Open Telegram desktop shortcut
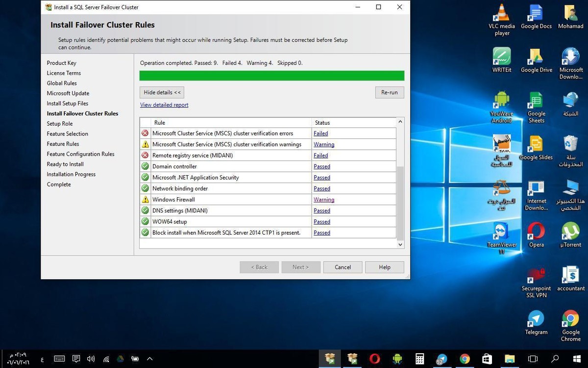Screen dimensions: 588x368 point(536,322)
